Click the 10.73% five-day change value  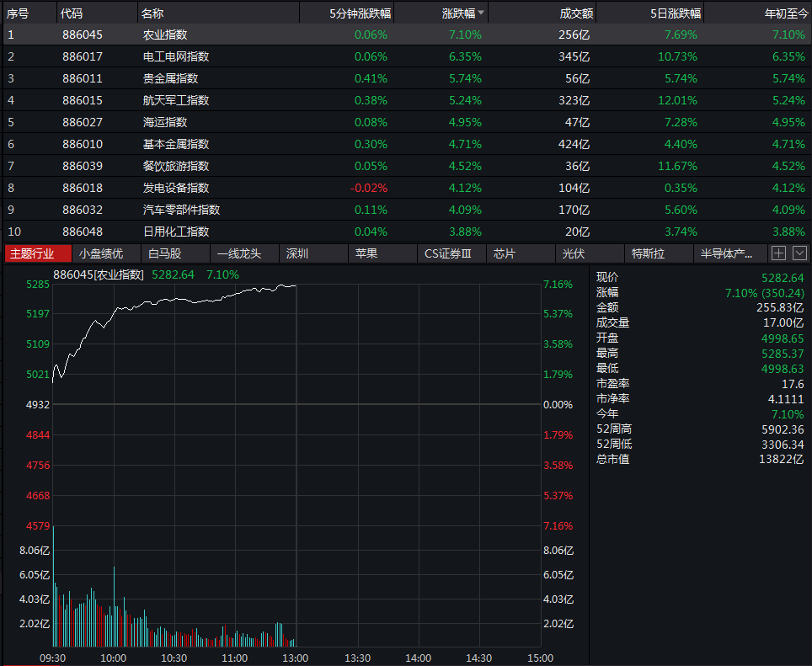pyautogui.click(x=677, y=56)
